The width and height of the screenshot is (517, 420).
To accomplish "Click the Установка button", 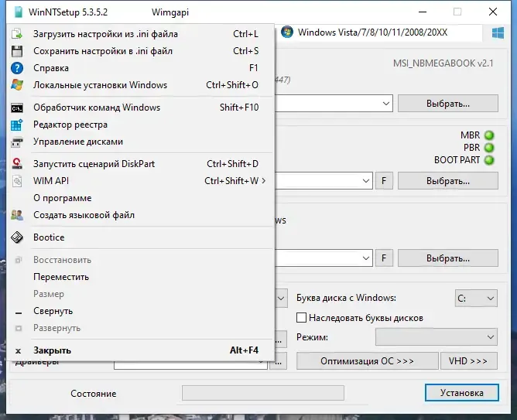I will pyautogui.click(x=461, y=393).
